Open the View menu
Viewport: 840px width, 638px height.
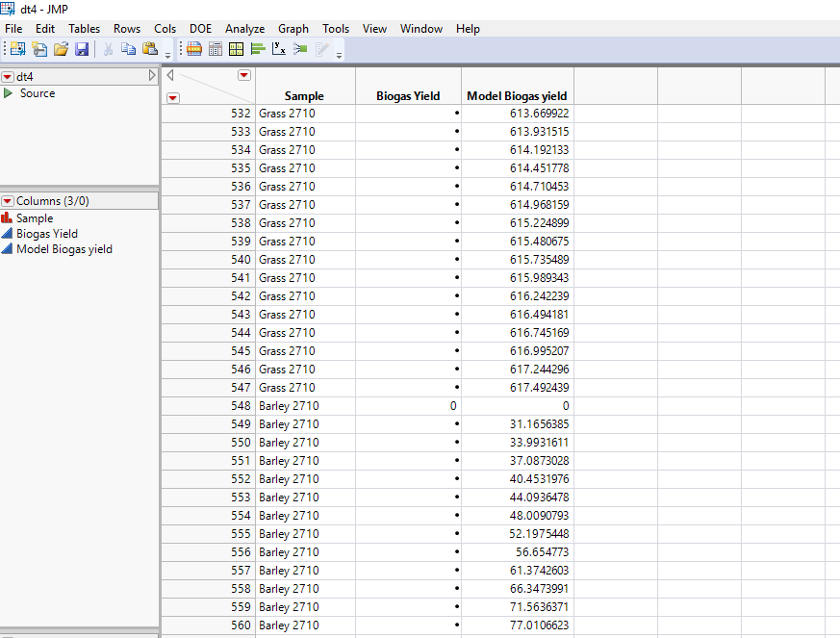click(x=374, y=29)
